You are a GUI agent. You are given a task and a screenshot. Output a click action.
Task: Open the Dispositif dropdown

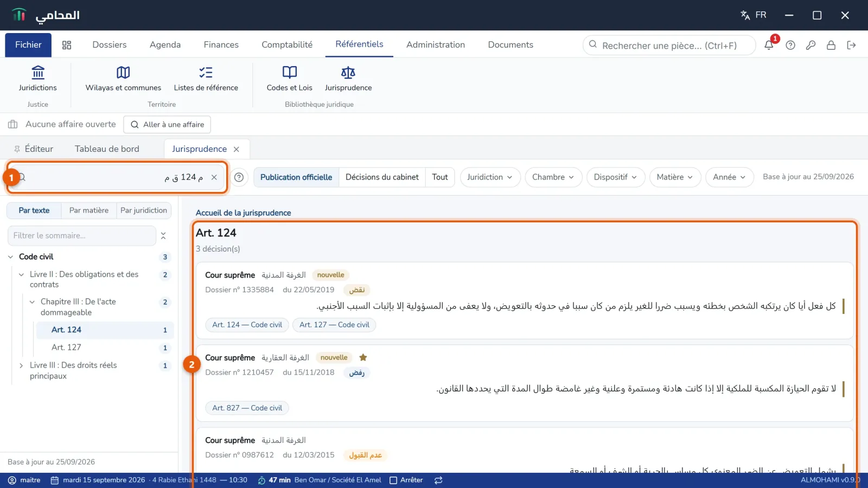click(x=615, y=177)
